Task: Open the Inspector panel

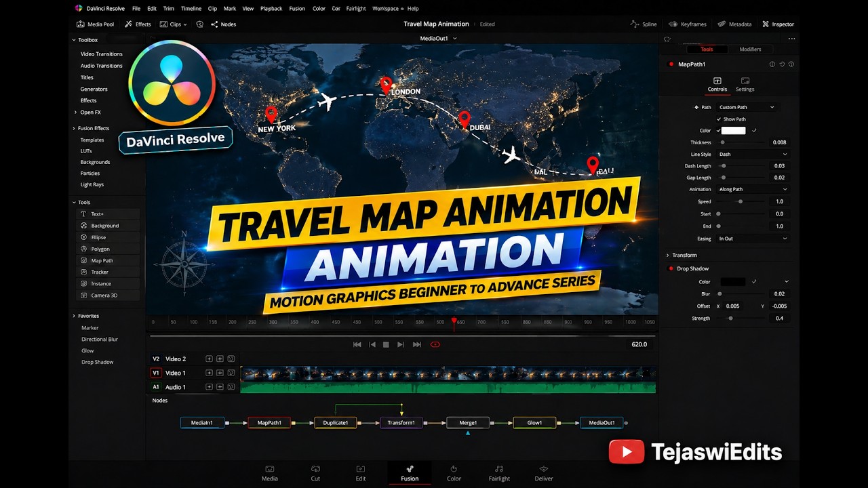Action: click(x=778, y=24)
